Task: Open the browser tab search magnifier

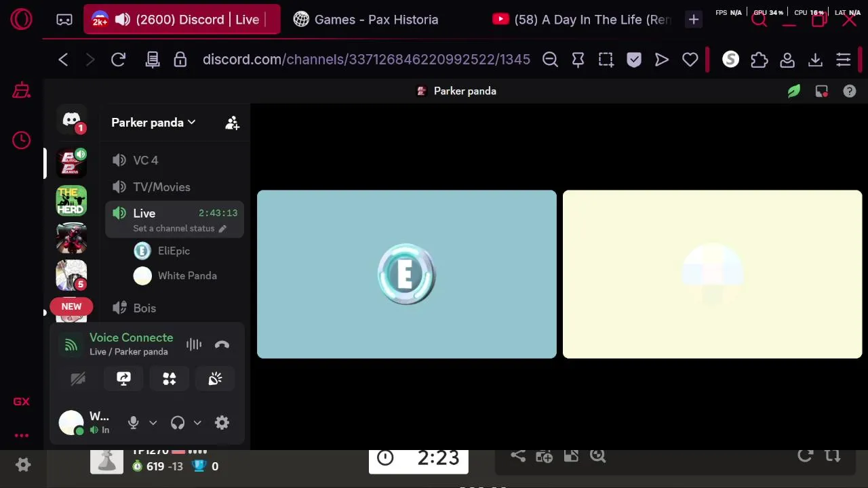Action: click(x=759, y=20)
